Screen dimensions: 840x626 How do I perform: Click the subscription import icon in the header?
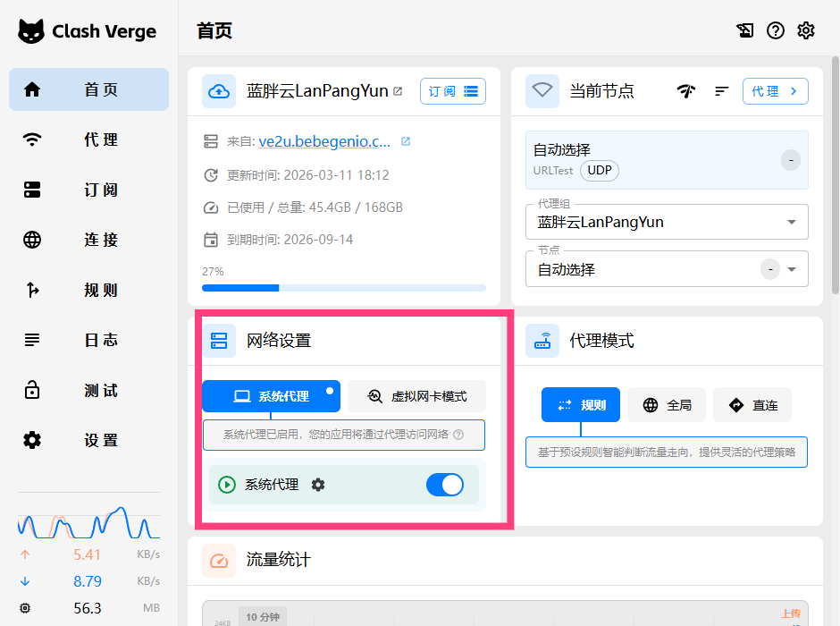click(x=744, y=30)
